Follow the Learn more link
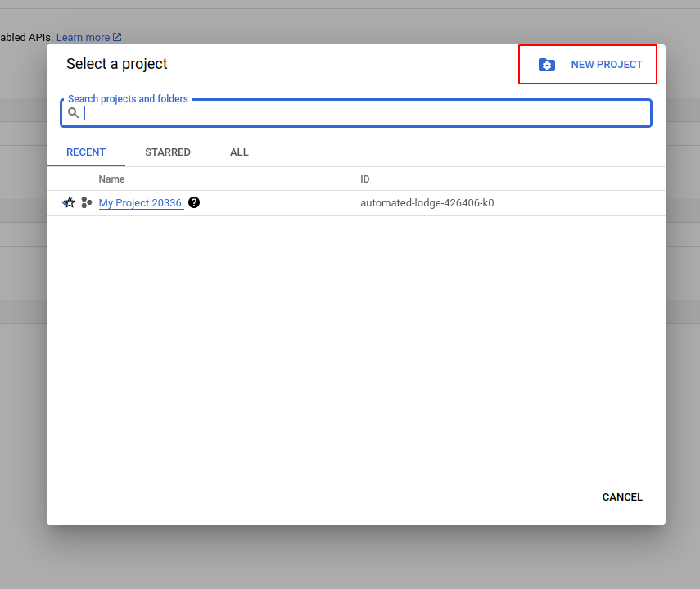 coord(83,38)
